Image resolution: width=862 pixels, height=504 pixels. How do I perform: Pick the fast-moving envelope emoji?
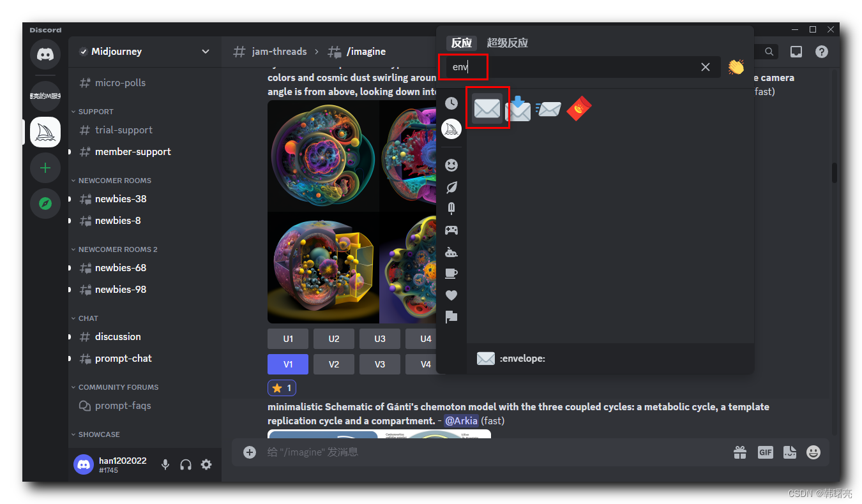(x=548, y=109)
